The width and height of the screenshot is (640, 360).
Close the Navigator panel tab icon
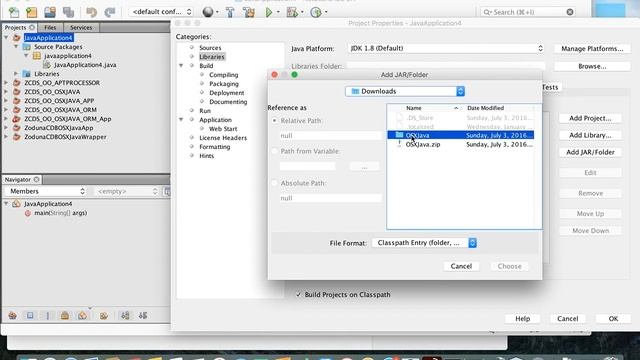36,180
